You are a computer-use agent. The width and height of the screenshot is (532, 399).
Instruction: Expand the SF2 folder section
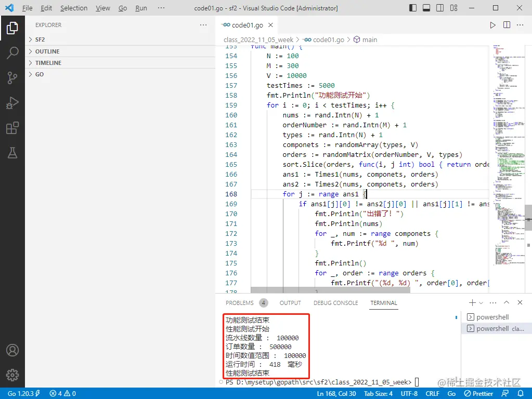[120, 39]
